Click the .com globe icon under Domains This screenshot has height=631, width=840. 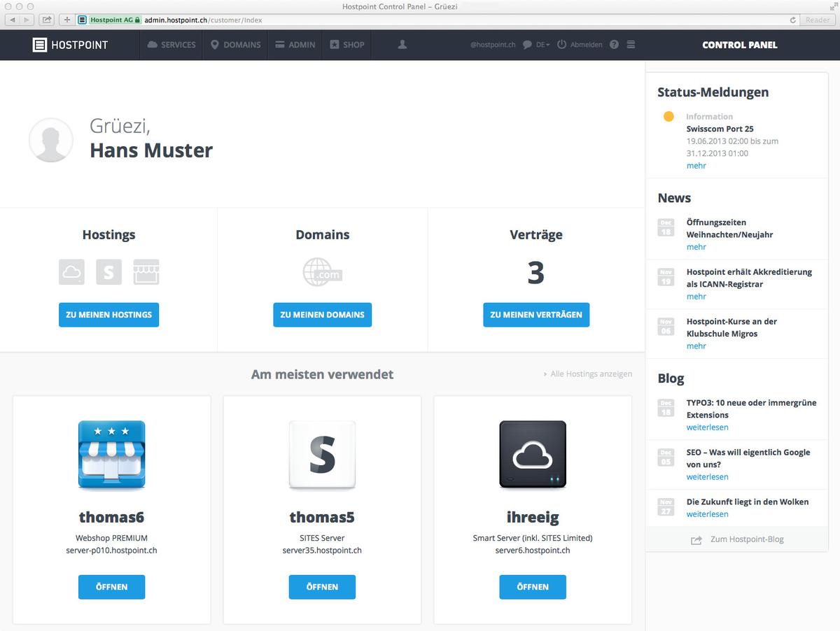tap(322, 272)
